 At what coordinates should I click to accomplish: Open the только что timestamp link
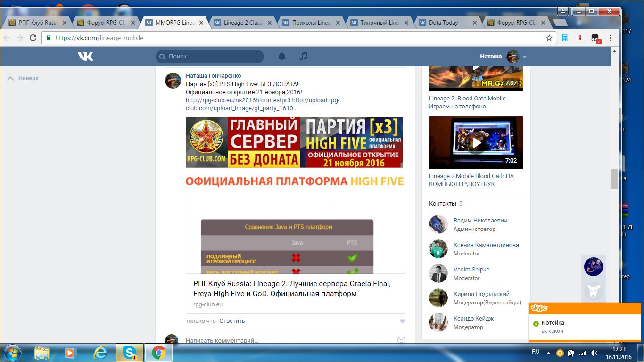[200, 321]
